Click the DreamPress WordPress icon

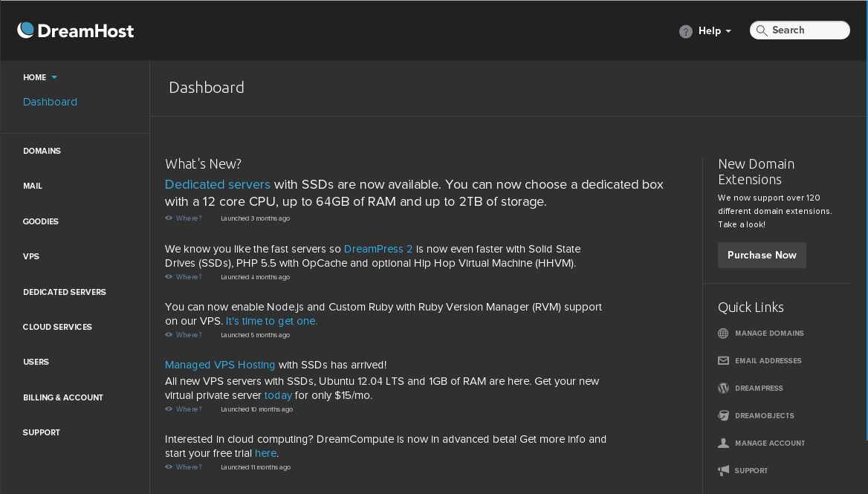723,388
